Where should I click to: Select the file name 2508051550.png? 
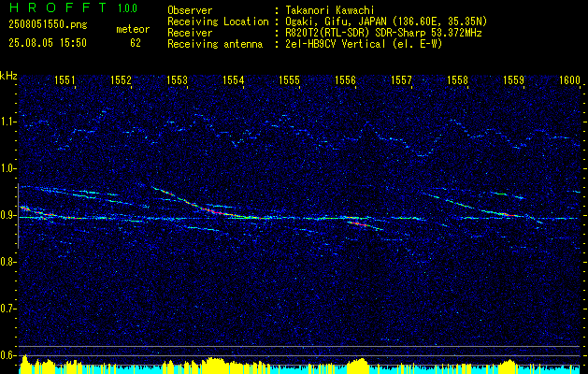click(x=48, y=25)
